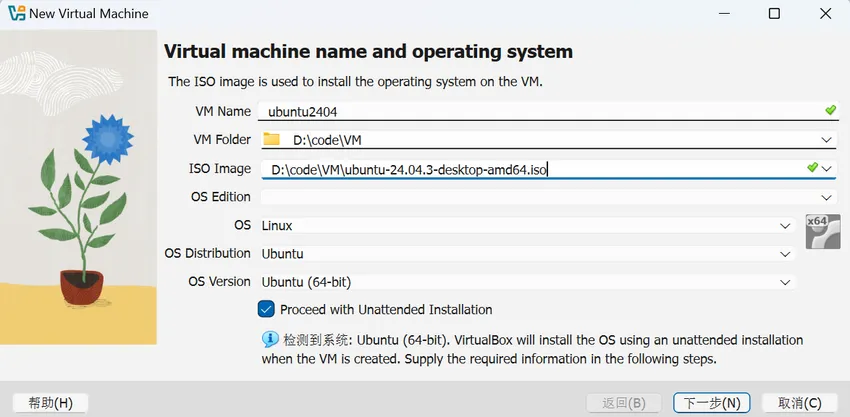Click the ISO Image path text field
The height and width of the screenshot is (417, 850).
click(x=530, y=169)
